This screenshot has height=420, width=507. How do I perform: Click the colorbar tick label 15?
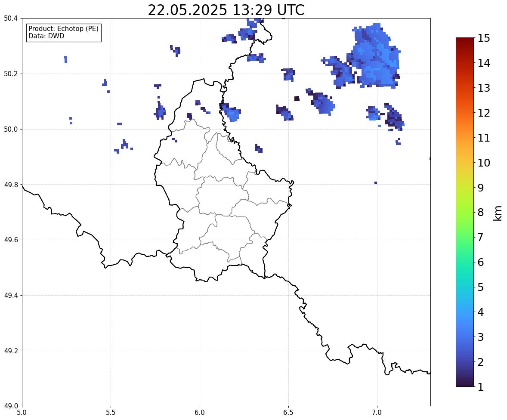484,38
